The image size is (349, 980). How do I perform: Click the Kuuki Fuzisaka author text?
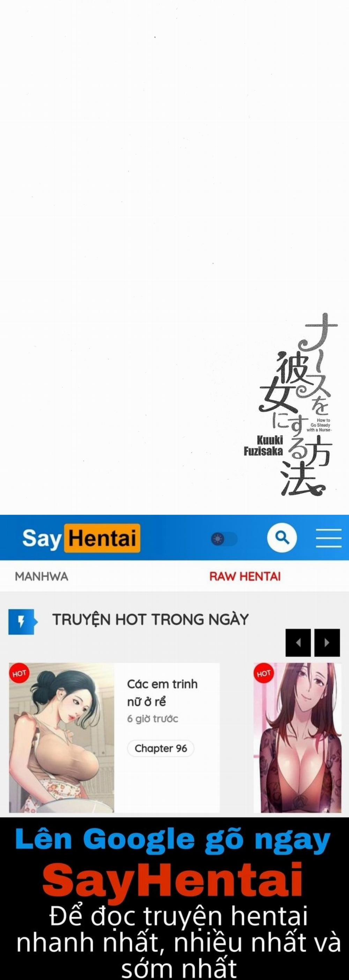(263, 445)
